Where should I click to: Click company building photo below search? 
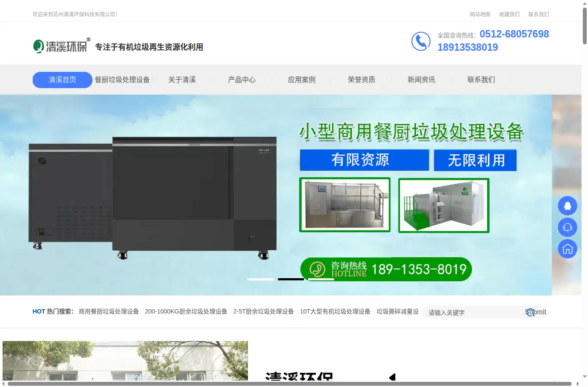[x=125, y=361]
